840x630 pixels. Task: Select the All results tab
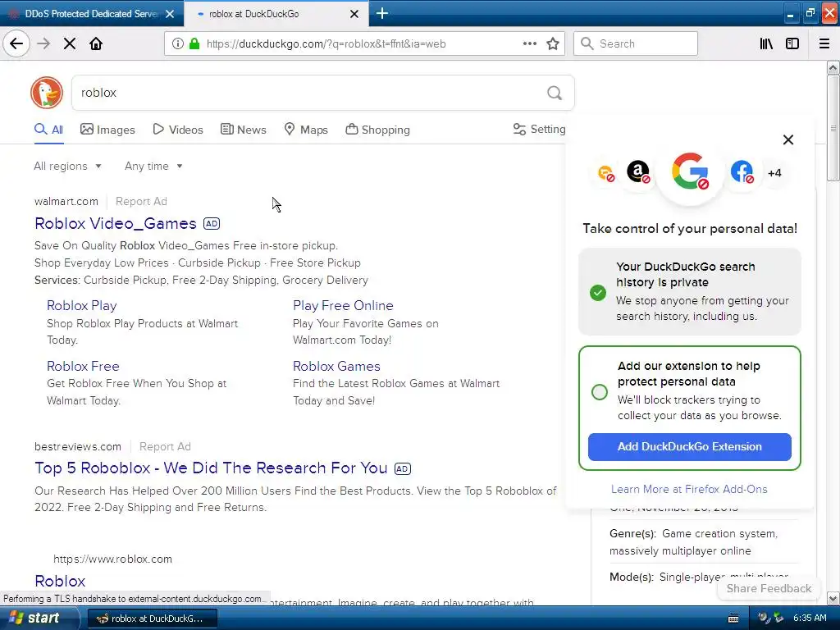click(48, 130)
